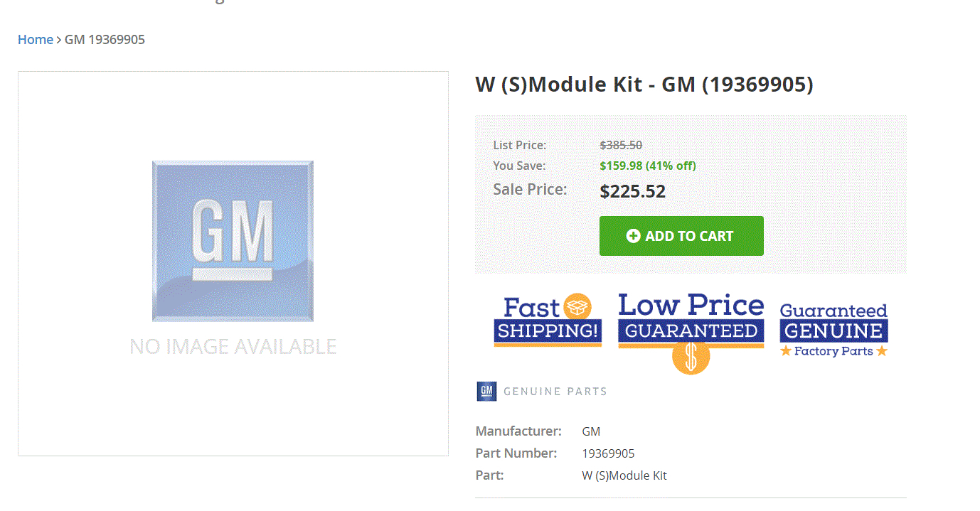Viewport: 980px width, 511px height.
Task: Click the Low Price Guaranteed badge
Action: 691,318
